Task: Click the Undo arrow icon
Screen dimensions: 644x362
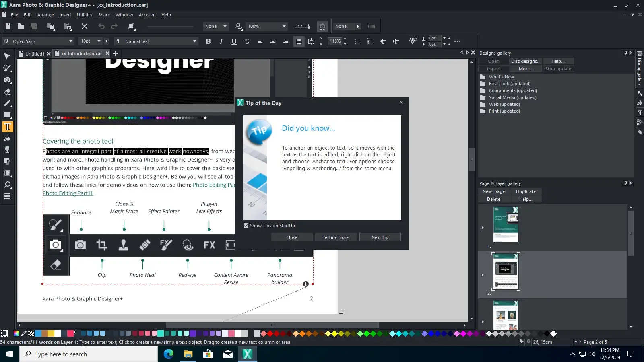Action: (101, 26)
